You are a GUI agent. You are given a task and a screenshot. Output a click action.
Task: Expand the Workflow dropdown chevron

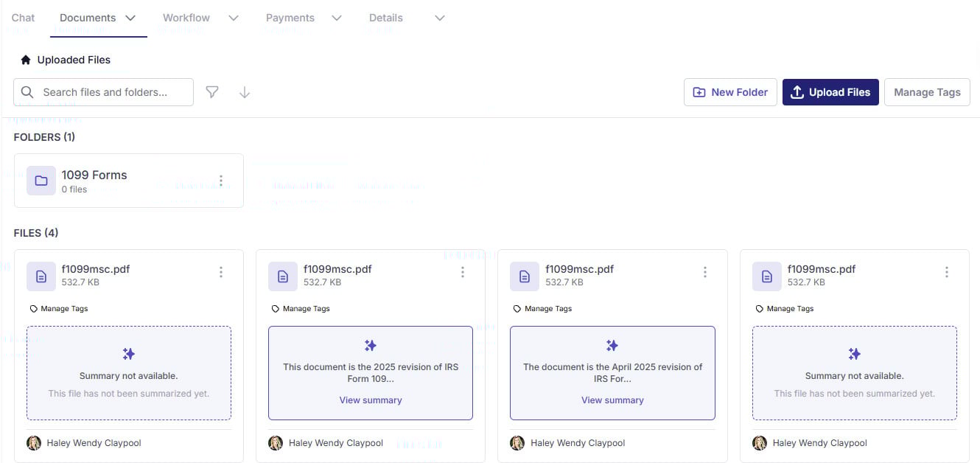[234, 18]
